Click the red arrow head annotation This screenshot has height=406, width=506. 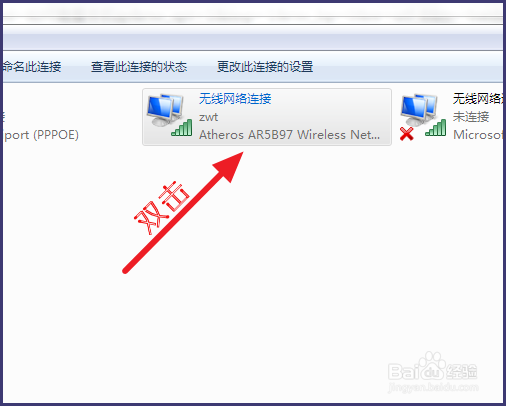click(x=229, y=166)
